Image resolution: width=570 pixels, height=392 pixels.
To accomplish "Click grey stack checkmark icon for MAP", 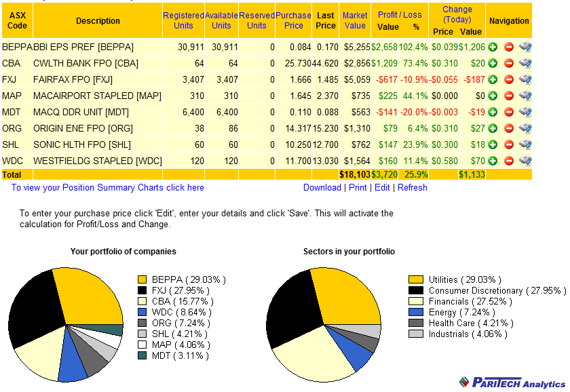I will (x=525, y=96).
